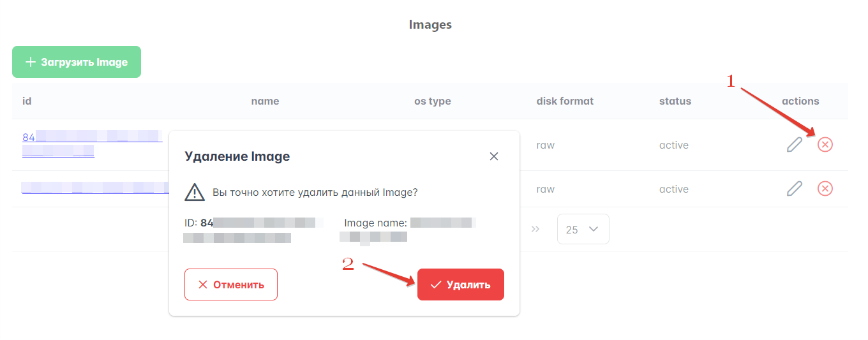Go to last page with double chevron
The width and height of the screenshot is (868, 340).
point(535,229)
